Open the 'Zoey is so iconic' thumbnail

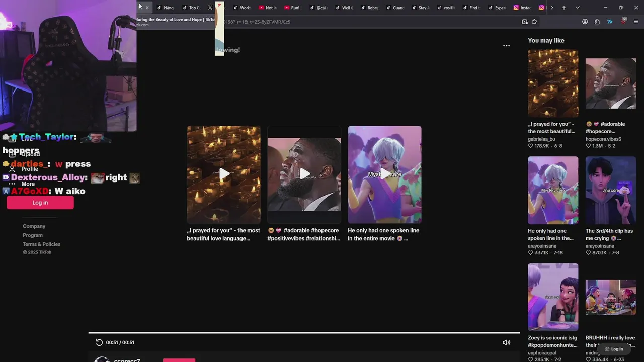[x=553, y=297]
